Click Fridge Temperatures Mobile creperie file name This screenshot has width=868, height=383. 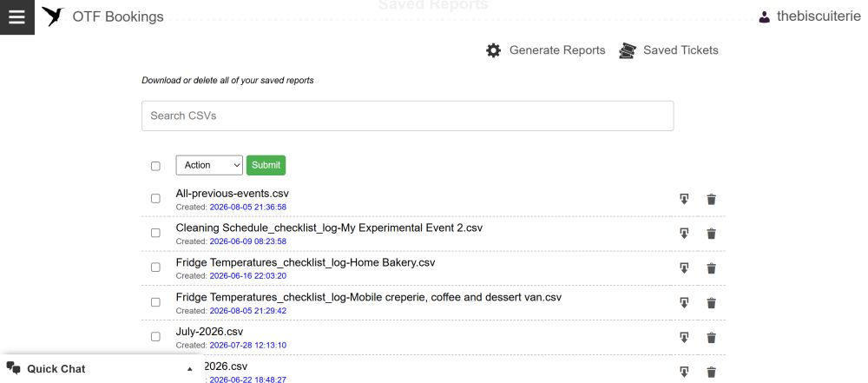click(x=369, y=297)
